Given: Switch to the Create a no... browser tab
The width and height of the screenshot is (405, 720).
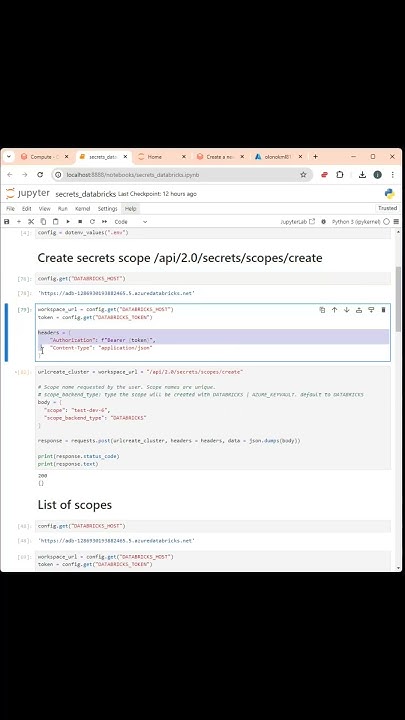Looking at the screenshot, I should 219,157.
